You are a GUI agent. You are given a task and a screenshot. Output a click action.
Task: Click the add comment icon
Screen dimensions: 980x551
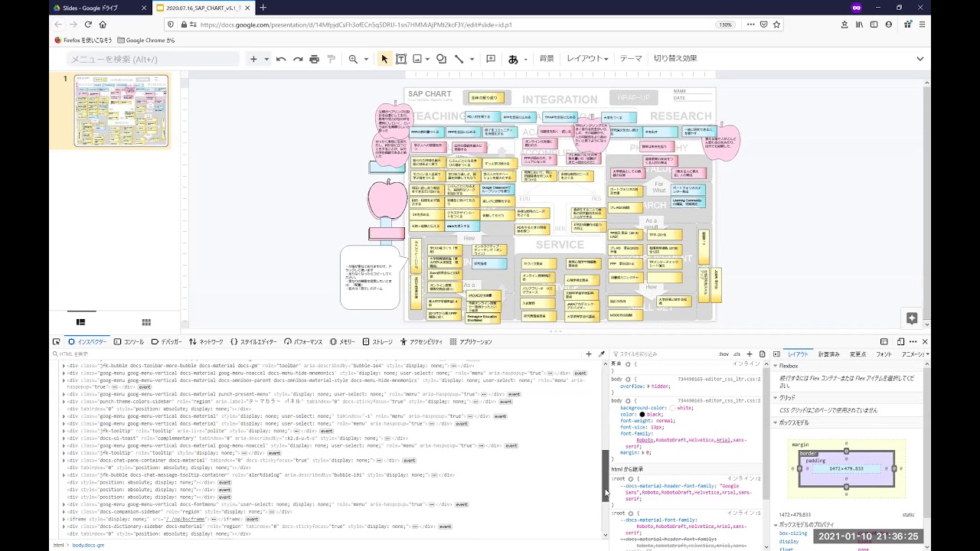coord(491,59)
